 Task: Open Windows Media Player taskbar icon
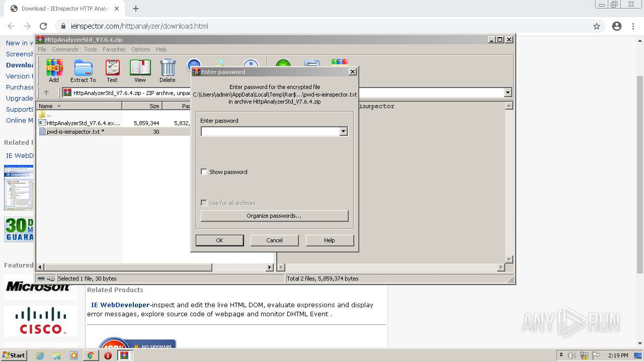[x=74, y=355]
